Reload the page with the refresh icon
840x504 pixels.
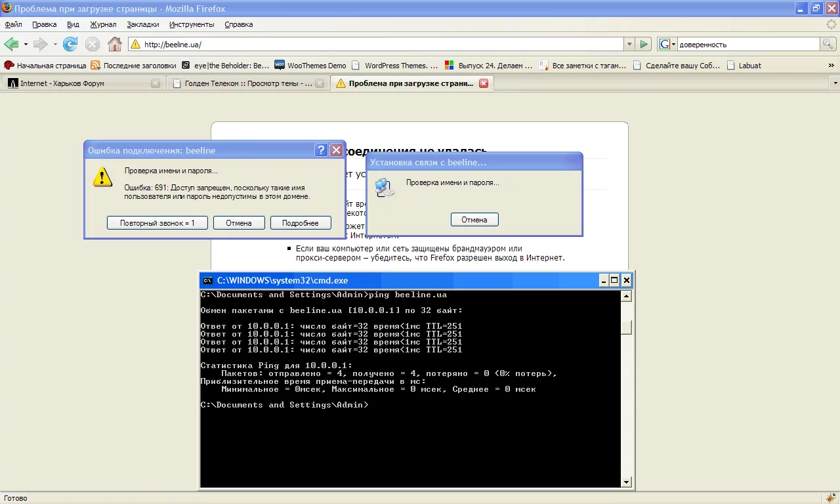click(70, 44)
